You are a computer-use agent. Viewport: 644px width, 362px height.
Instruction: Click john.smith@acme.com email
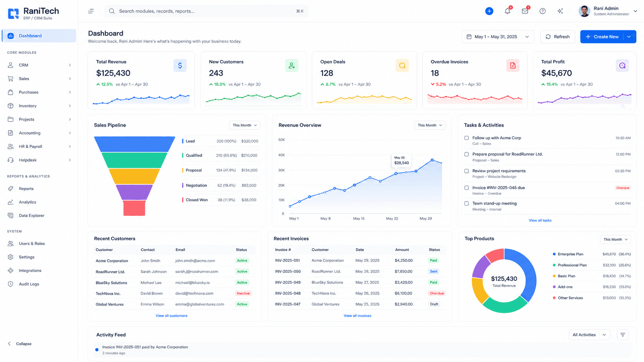point(195,260)
